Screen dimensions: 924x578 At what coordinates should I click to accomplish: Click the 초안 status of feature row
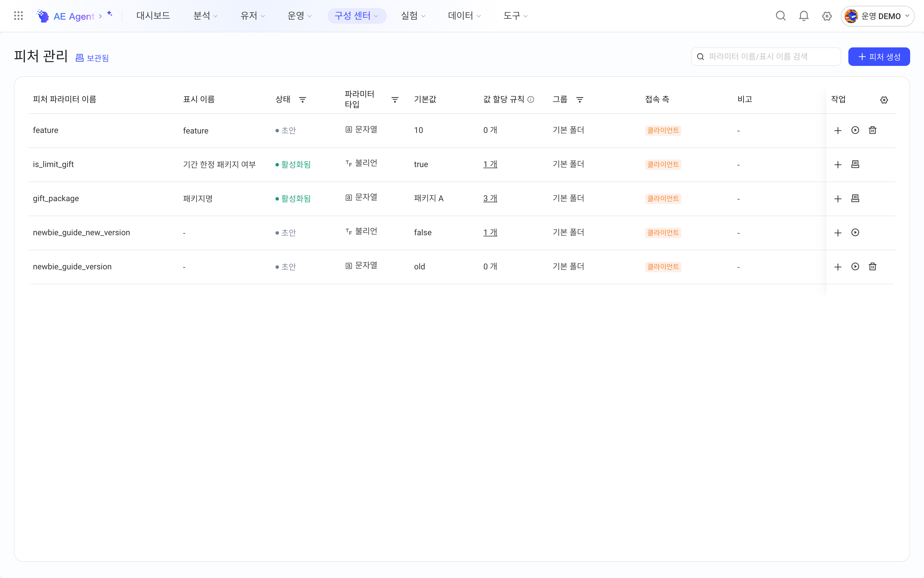(286, 130)
